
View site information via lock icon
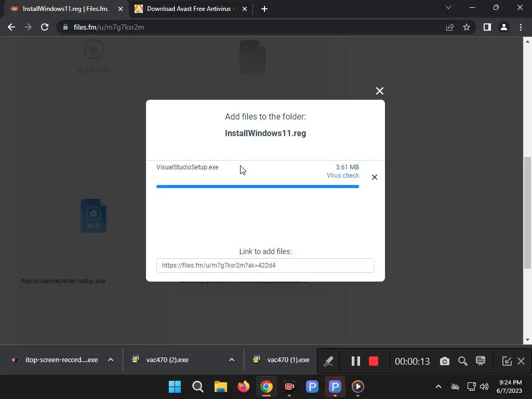65,27
